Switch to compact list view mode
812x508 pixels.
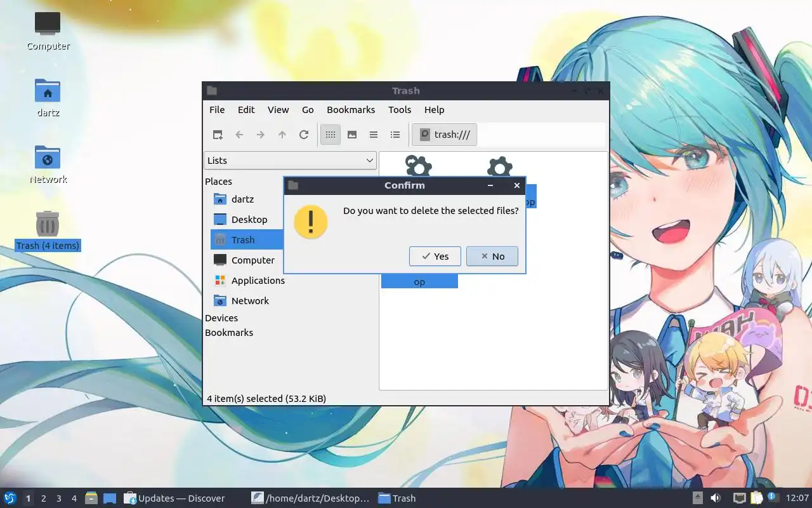coord(374,135)
